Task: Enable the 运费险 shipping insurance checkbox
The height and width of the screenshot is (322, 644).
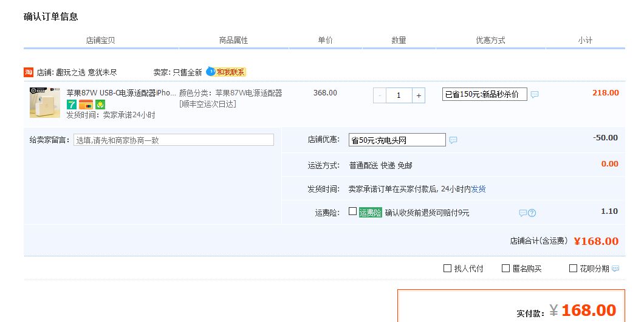Action: click(x=352, y=211)
